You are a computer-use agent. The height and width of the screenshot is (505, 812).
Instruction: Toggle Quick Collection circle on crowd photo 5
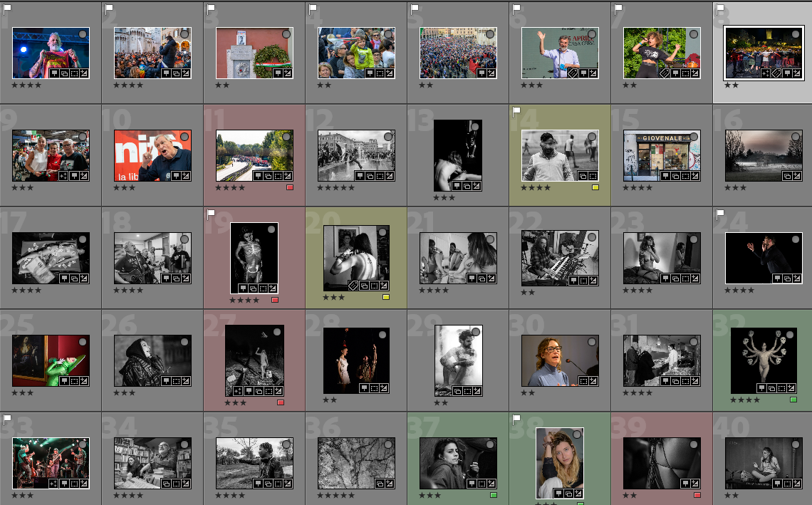489,33
